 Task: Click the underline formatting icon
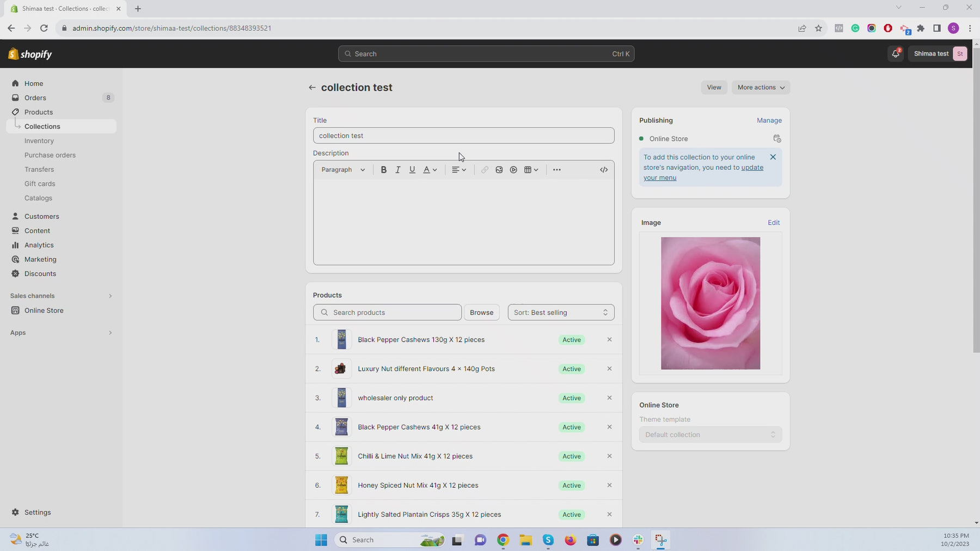click(412, 170)
